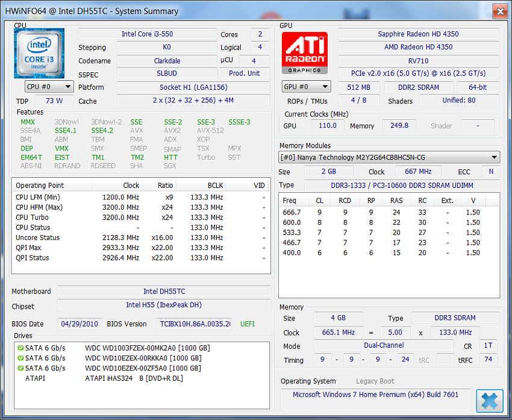Screen dimensions: 512x420
Task: Select the CPU Turbo row
Action: click(140, 218)
